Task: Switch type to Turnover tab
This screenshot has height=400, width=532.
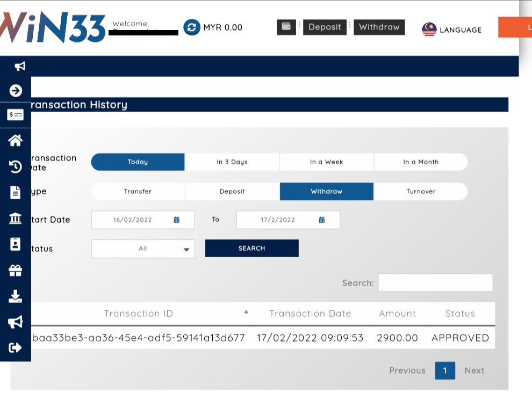Action: pos(421,192)
